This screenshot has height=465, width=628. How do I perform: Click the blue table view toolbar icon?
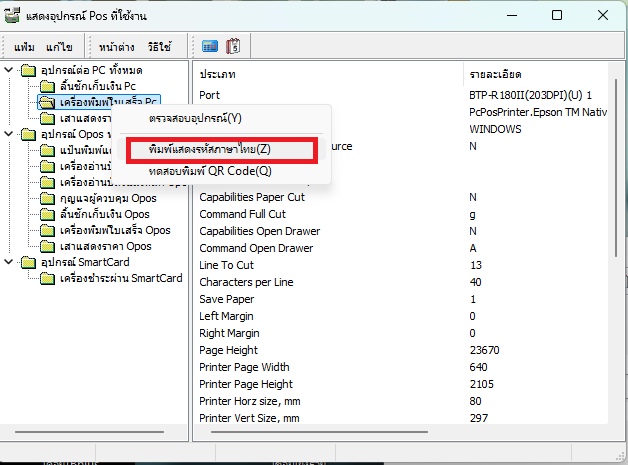pos(210,46)
